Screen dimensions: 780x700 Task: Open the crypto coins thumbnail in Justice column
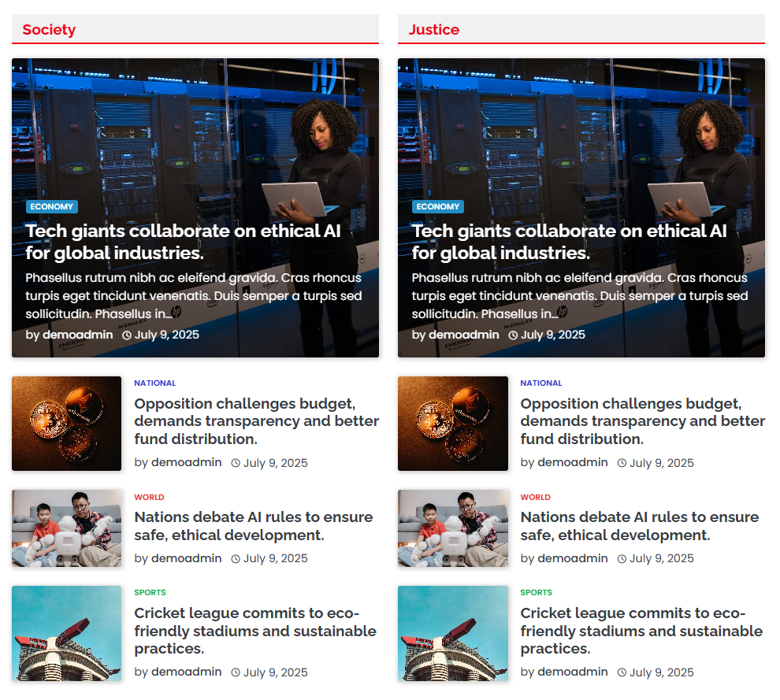(453, 424)
